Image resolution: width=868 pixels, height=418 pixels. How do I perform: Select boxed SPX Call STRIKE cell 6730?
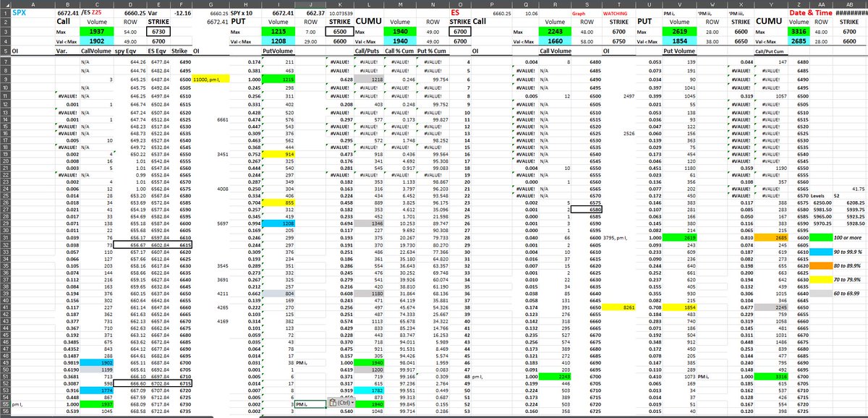[160, 33]
